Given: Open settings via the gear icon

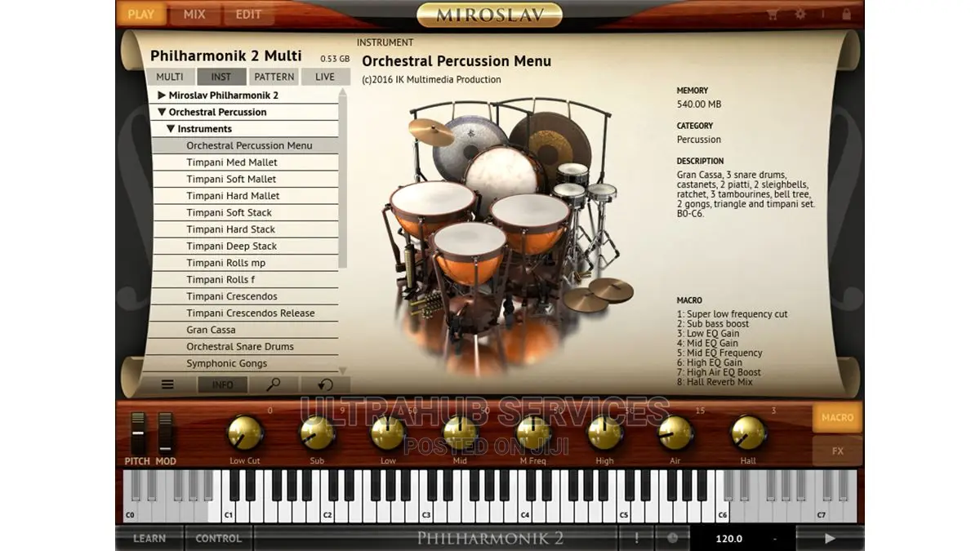Looking at the screenshot, I should [800, 14].
